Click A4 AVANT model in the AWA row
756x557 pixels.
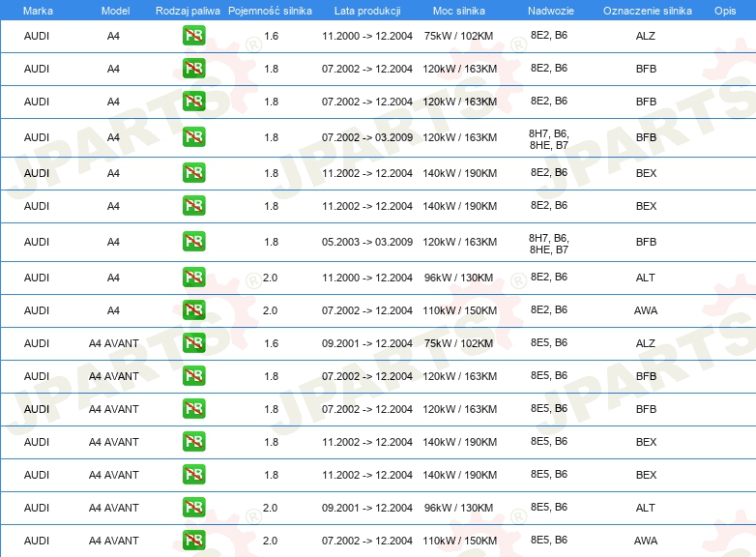(114, 541)
